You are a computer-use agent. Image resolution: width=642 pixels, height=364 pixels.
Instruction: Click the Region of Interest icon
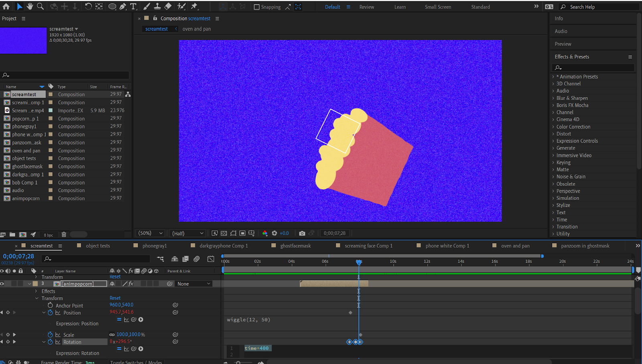tap(242, 233)
